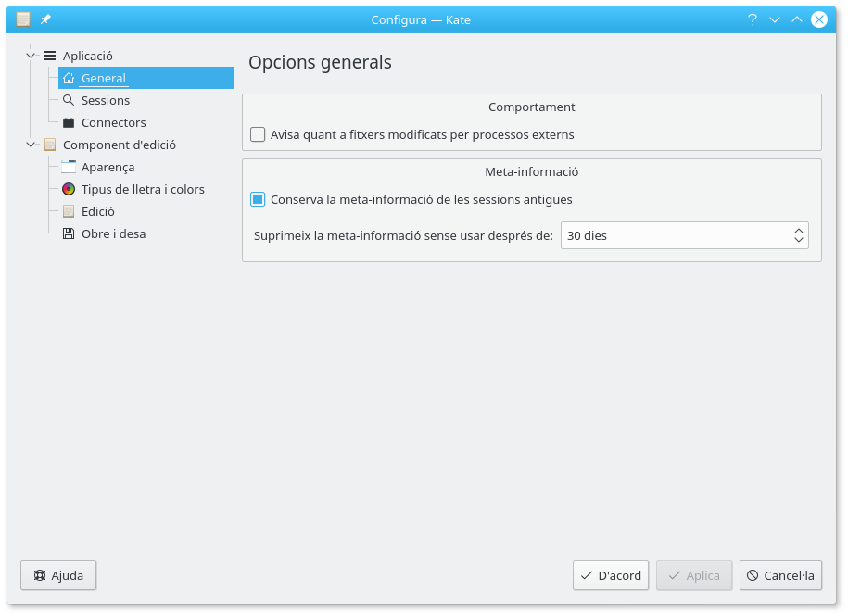Open the Sessions settings page
The width and height of the screenshot is (848, 616).
tap(106, 101)
